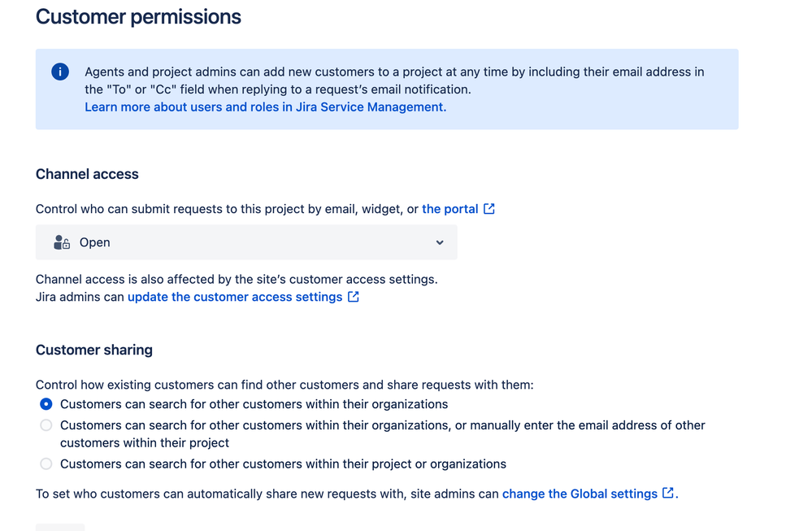This screenshot has height=531, width=812.
Task: Click the external link icon beside "the portal"
Action: [489, 208]
